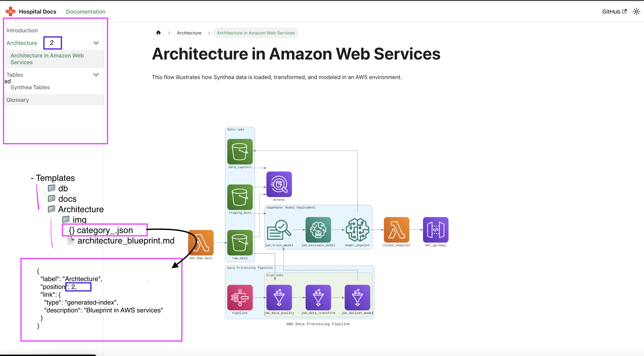The image size is (644, 356).
Task: Collapse the Archtecture sidebar category chevron
Action: (96, 43)
